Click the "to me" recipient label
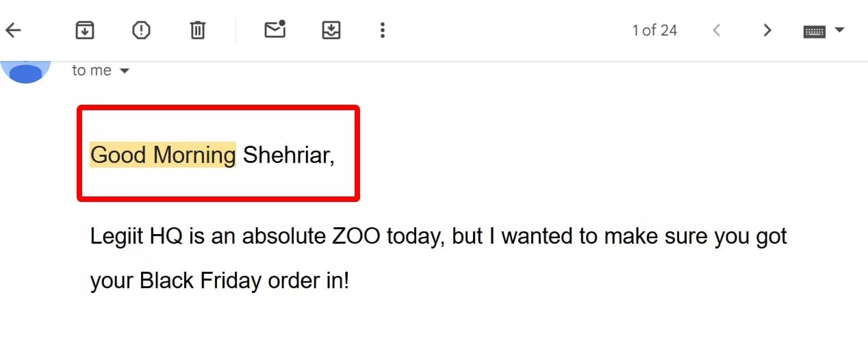 coord(92,71)
